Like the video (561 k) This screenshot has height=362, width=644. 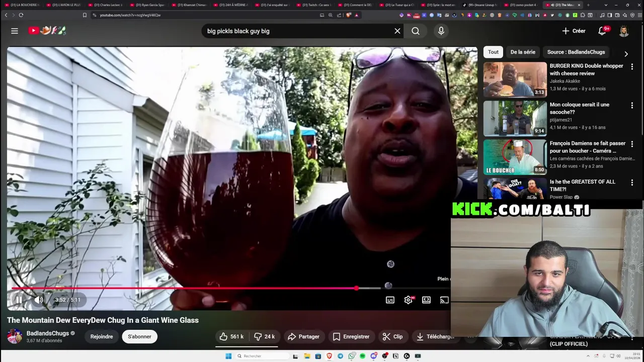pos(232,336)
